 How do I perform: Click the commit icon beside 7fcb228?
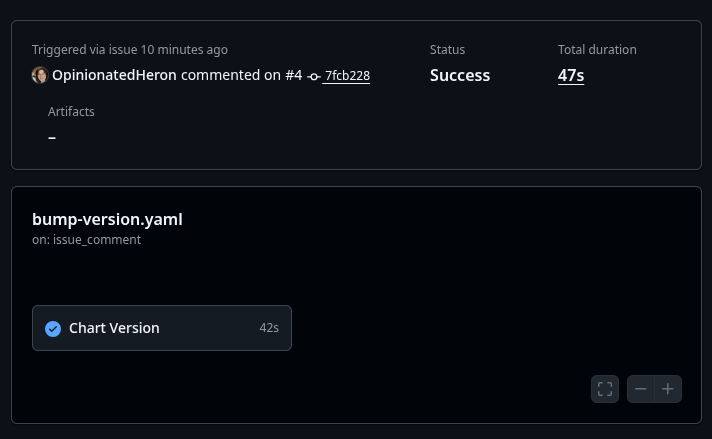[314, 77]
